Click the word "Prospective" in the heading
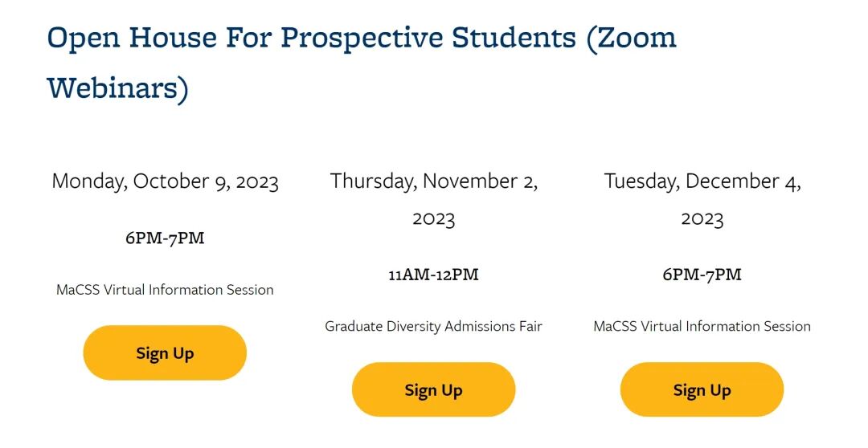 (357, 37)
